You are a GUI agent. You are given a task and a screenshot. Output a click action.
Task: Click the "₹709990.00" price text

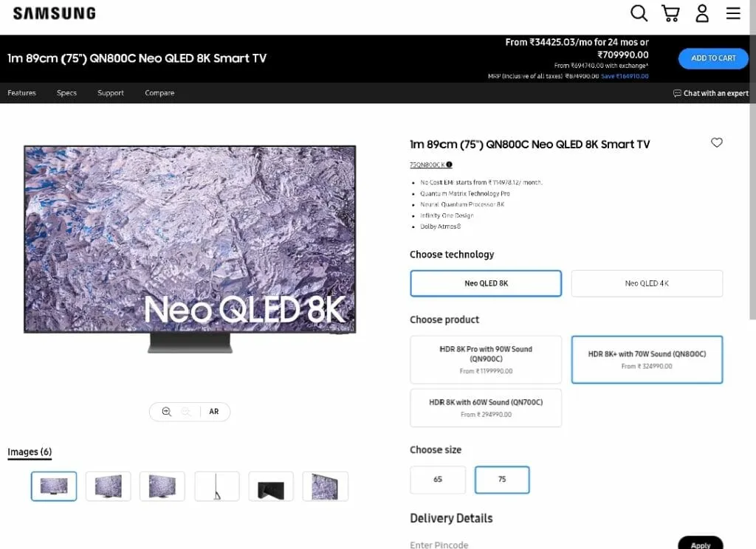coord(623,55)
